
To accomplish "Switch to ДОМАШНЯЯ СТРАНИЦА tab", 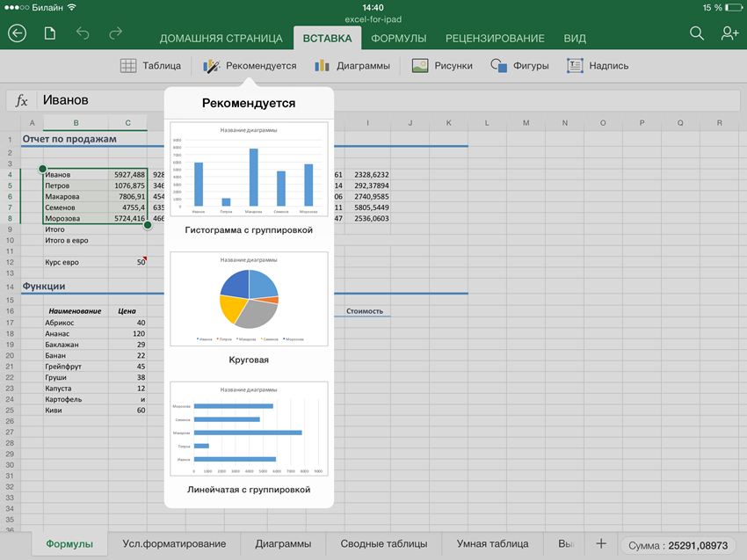I will [x=221, y=39].
